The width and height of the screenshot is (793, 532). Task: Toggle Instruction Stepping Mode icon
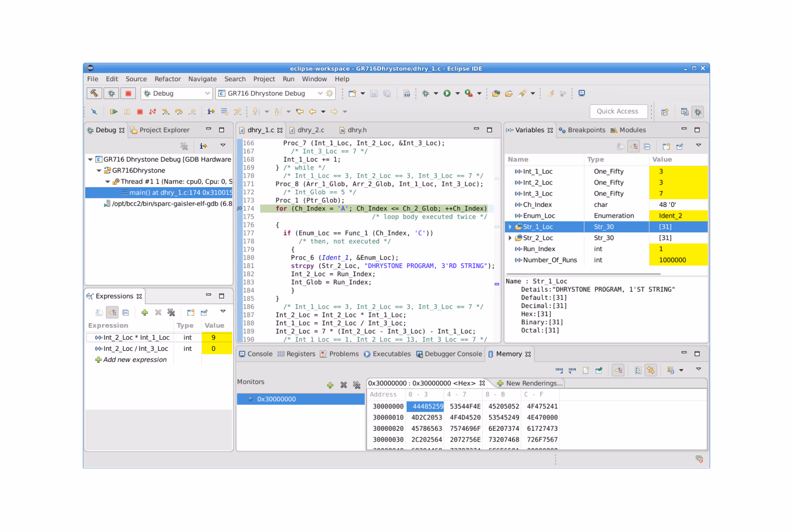tap(211, 112)
